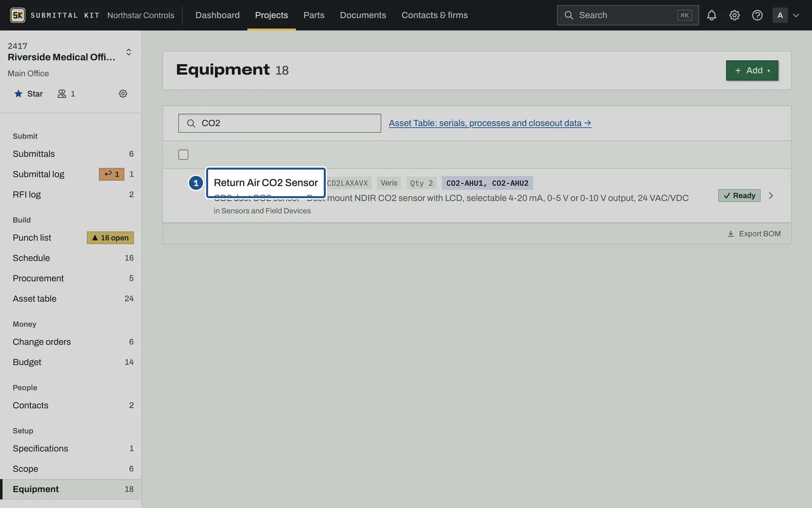
Task: Open Documents tab
Action: click(x=363, y=15)
